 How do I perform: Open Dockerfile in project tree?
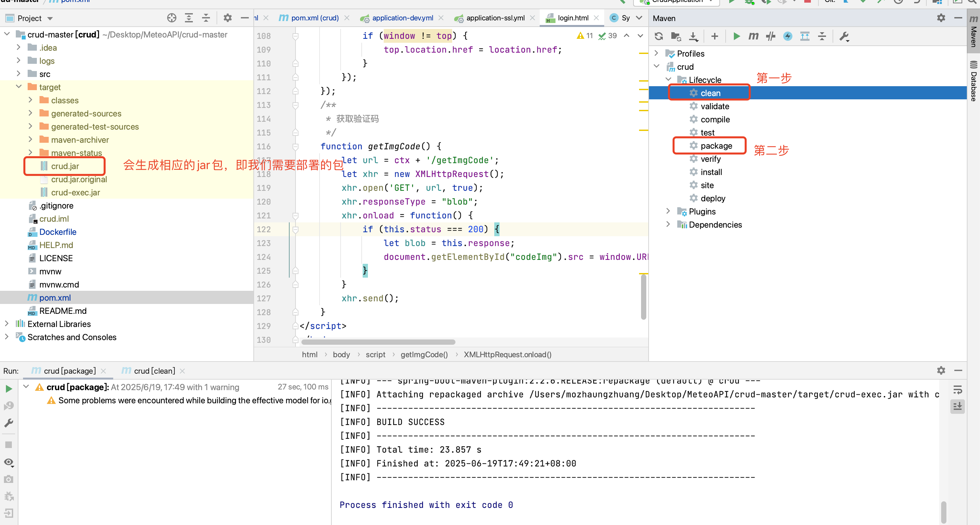tap(58, 232)
